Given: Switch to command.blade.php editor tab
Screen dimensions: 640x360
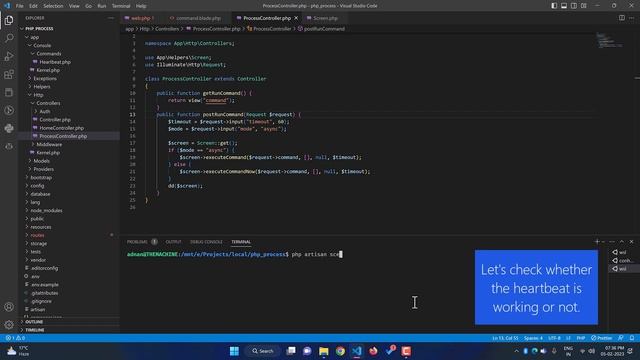Looking at the screenshot, I should point(198,18).
